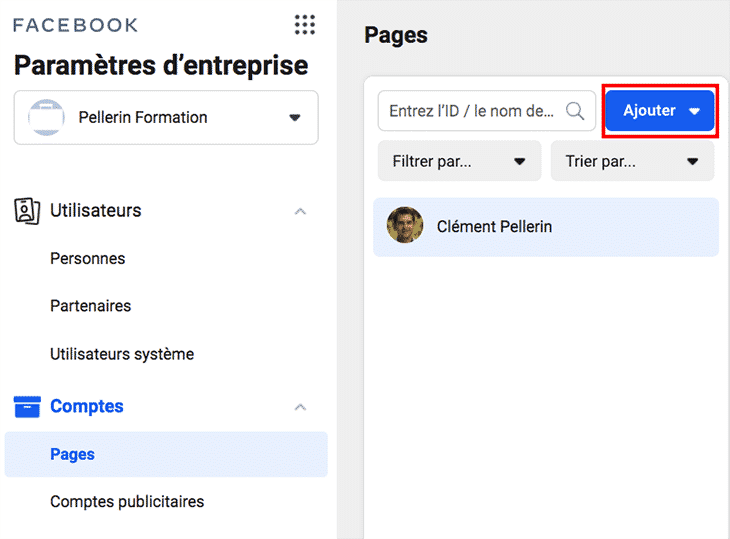Viewport: 730px width, 539px height.
Task: Open Personnes in the sidebar
Action: pos(88,259)
